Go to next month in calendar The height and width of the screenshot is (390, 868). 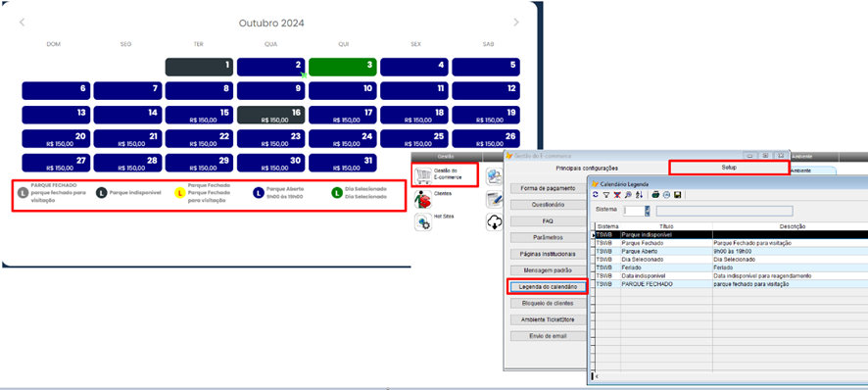[x=516, y=23]
